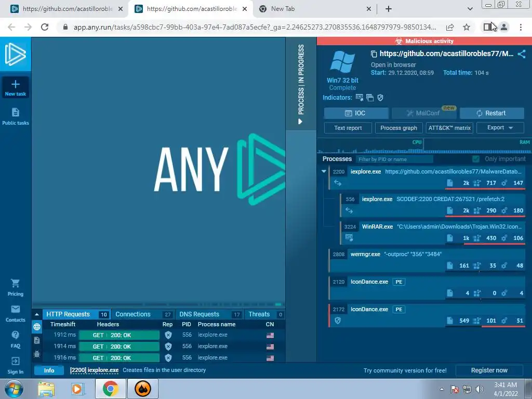Click Register now button
Screen dimensions: 532x399
click(489, 370)
